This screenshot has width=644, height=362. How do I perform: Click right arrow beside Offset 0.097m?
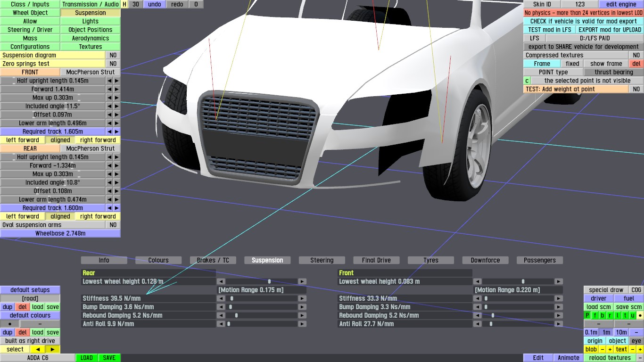(117, 115)
